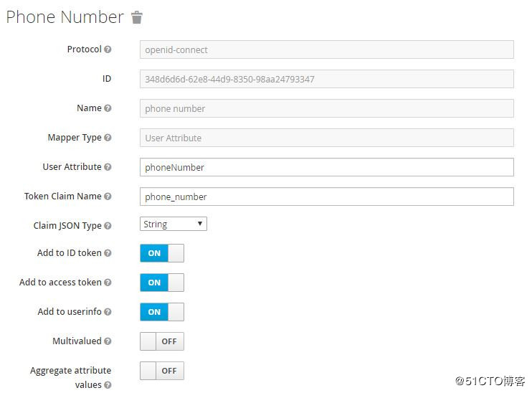Click the User Attribute text field

[x=327, y=167]
